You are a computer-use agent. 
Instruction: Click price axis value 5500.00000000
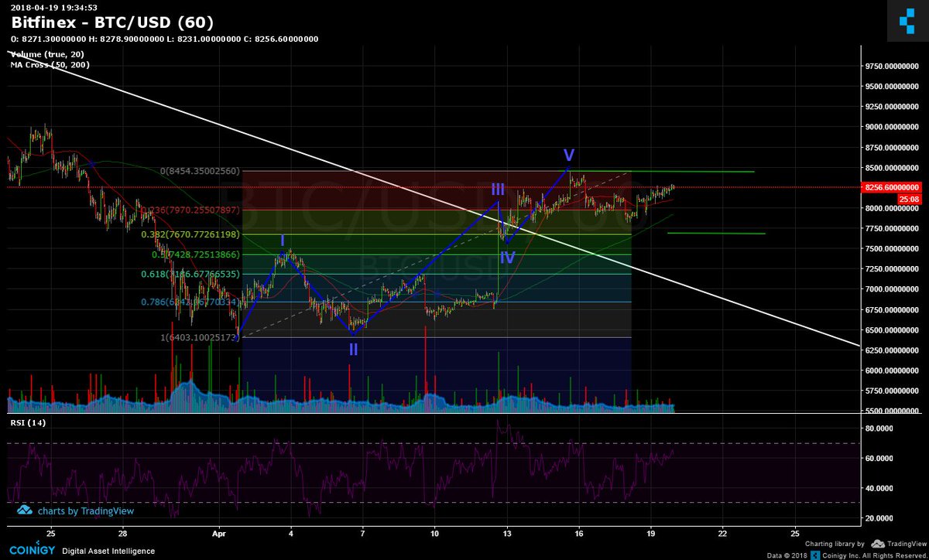click(893, 411)
